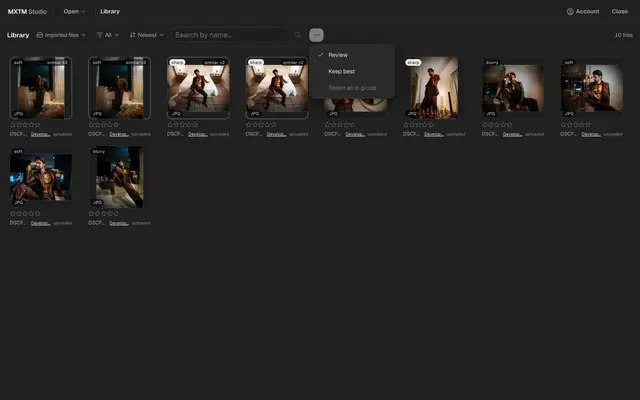The width and height of the screenshot is (640, 400).
Task: Click the Close button at top right
Action: [x=620, y=11]
